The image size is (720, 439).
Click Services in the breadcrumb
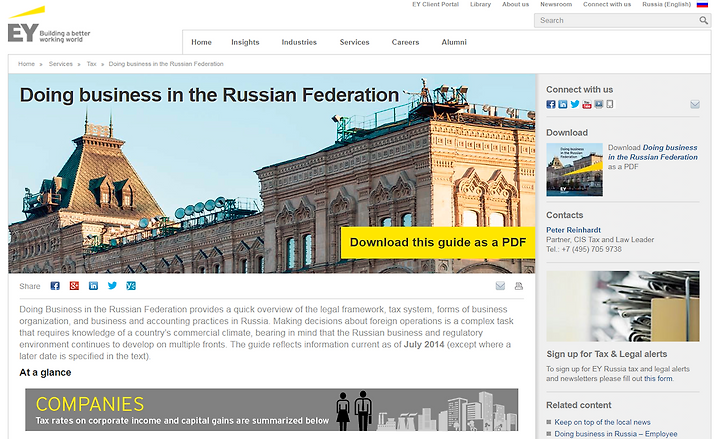coord(61,64)
